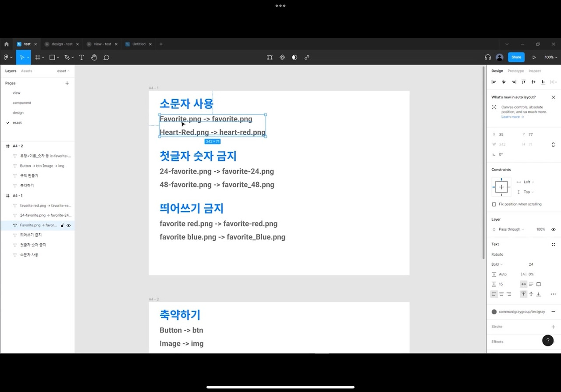Go to the Home icon
Screen dimensions: 561x392
coord(7,44)
